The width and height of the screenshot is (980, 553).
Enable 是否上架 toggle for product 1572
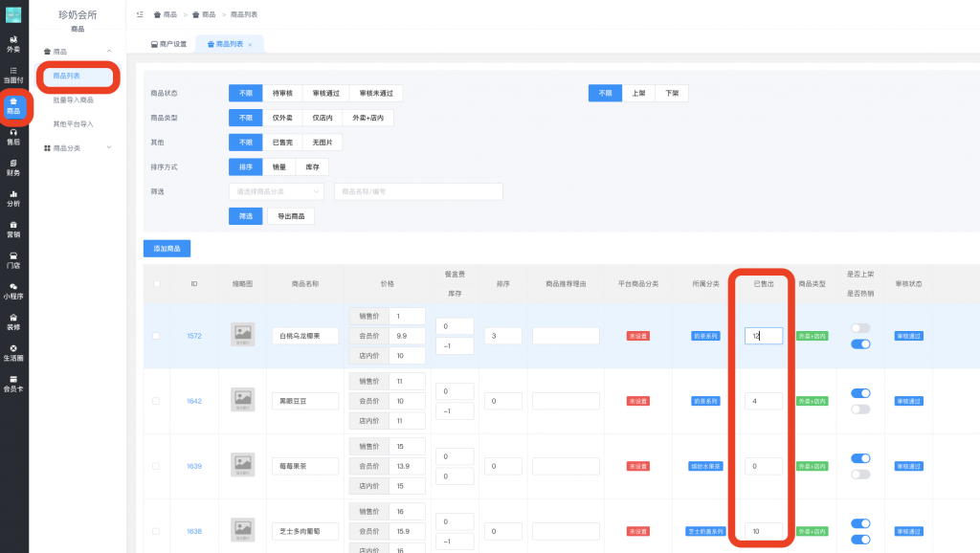tap(858, 326)
